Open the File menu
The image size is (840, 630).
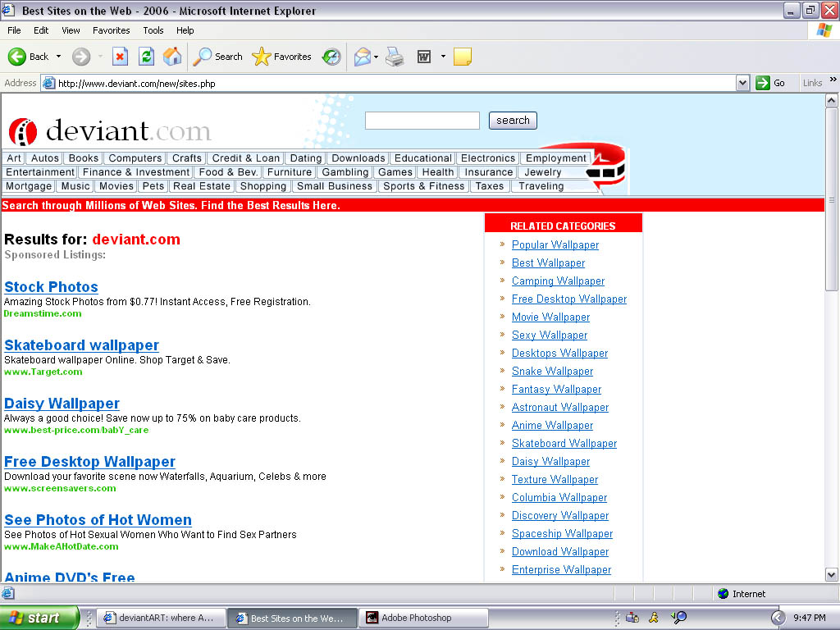pos(14,30)
